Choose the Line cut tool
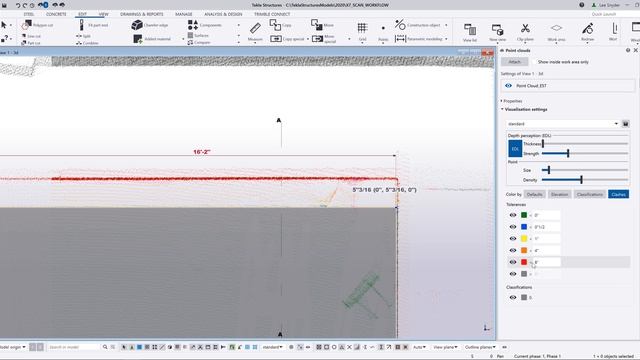 pyautogui.click(x=31, y=36)
